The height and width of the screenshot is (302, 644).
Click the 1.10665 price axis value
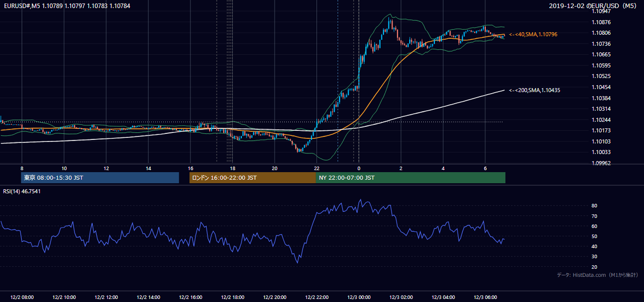[x=601, y=54]
